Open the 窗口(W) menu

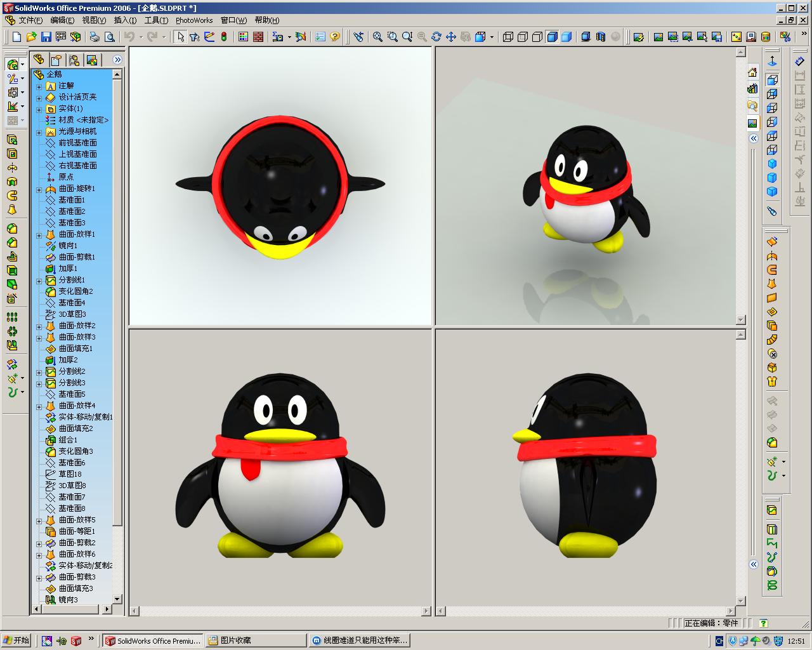click(x=233, y=20)
